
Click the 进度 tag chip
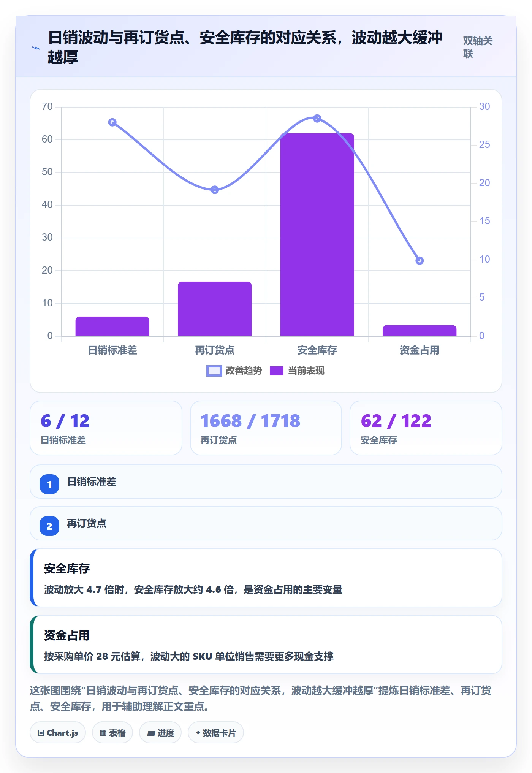pos(160,733)
